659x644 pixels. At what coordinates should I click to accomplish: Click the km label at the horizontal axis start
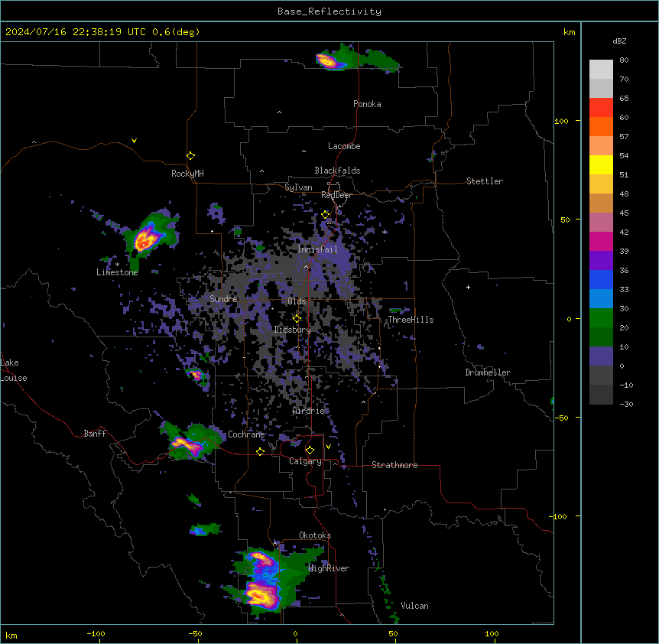[11, 635]
